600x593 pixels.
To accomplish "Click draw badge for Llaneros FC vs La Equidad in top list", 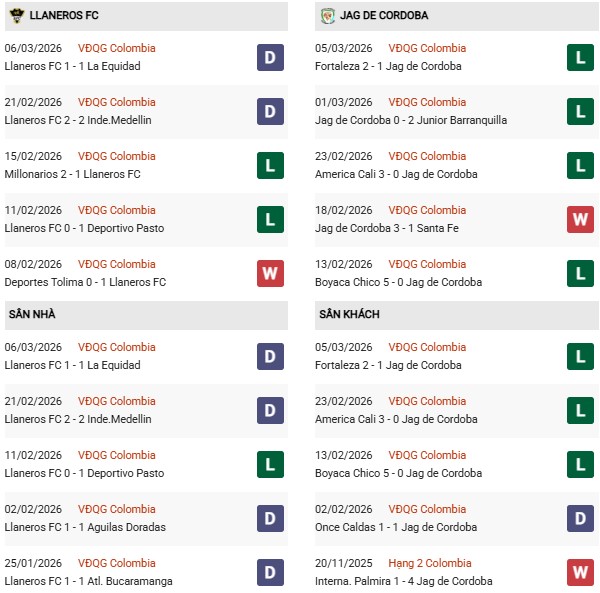I will pyautogui.click(x=270, y=57).
